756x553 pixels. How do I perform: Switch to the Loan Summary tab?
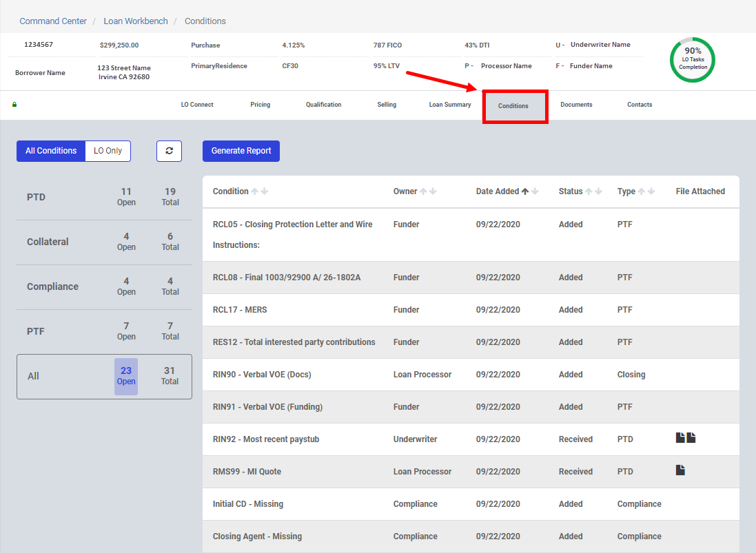pyautogui.click(x=450, y=105)
